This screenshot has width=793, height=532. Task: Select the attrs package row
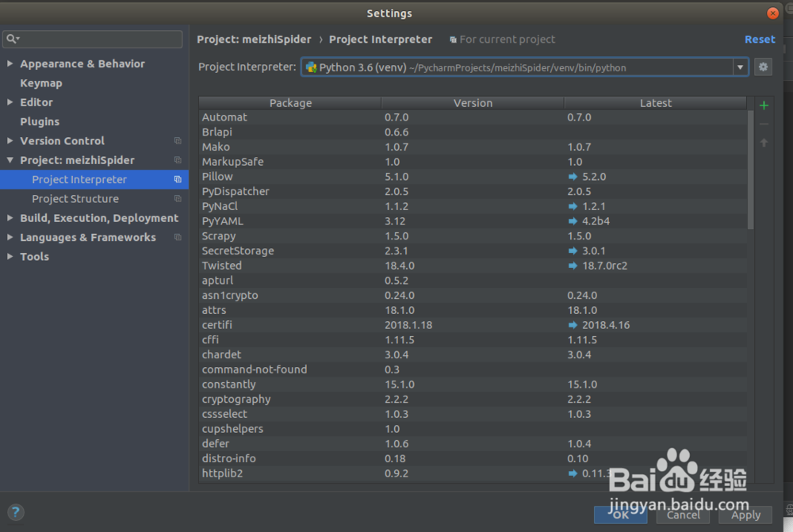tap(473, 310)
